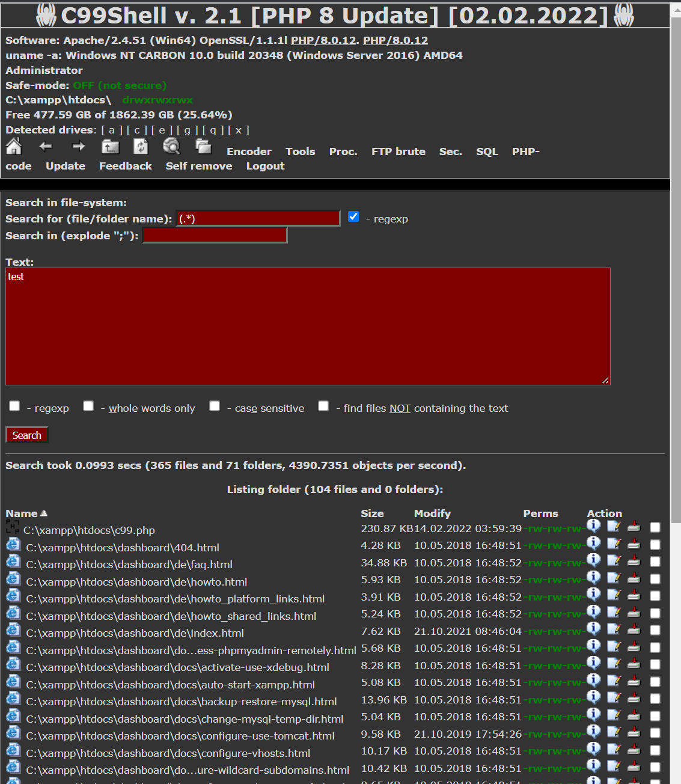The image size is (681, 784).
Task: Open the SQL menu item
Action: (x=487, y=152)
